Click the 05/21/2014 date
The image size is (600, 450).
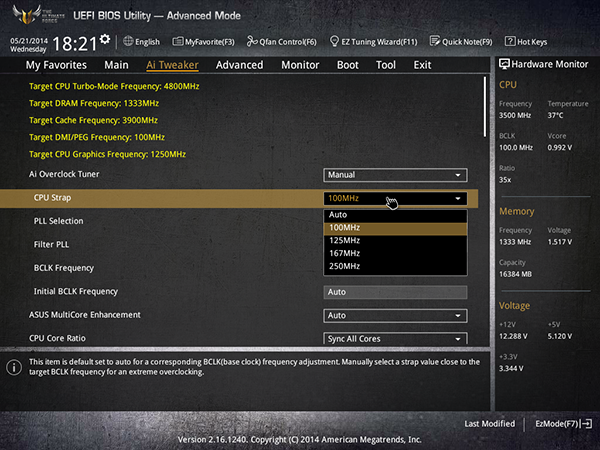pyautogui.click(x=29, y=41)
